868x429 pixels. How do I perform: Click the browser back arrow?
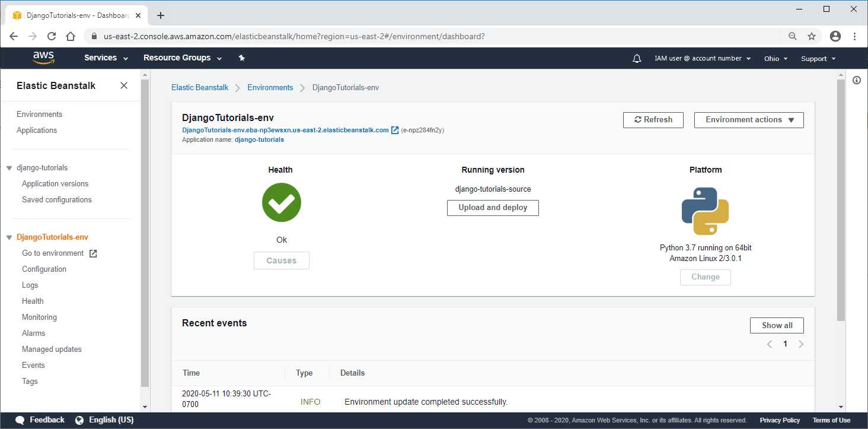[14, 36]
